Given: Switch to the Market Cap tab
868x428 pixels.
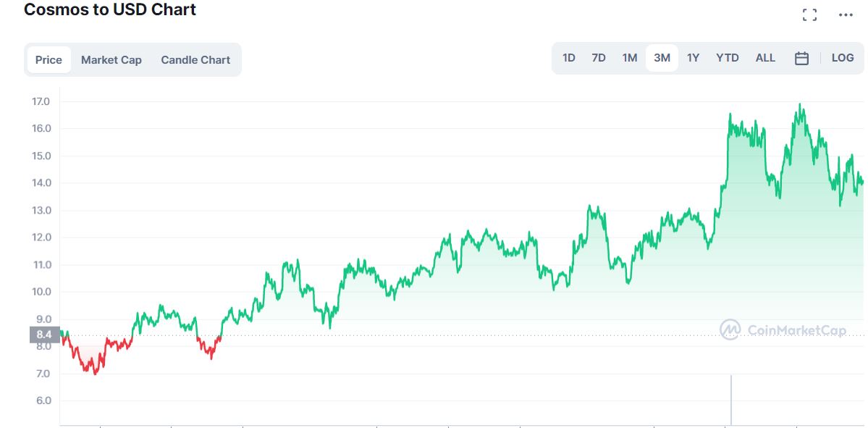Looking at the screenshot, I should point(111,60).
